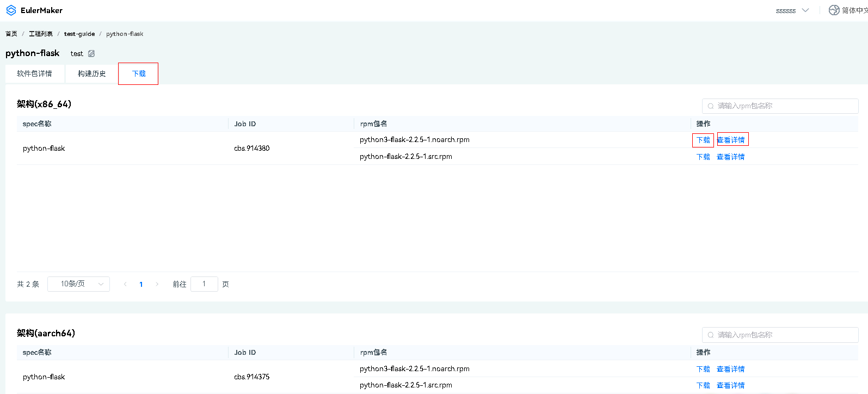Click the globe language icon
The width and height of the screenshot is (868, 394).
pos(834,10)
